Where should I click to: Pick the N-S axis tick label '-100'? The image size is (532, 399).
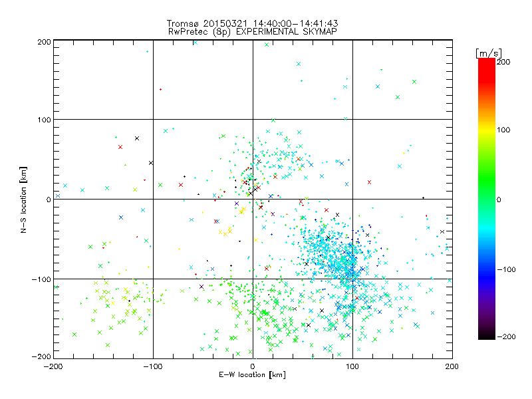coord(41,279)
